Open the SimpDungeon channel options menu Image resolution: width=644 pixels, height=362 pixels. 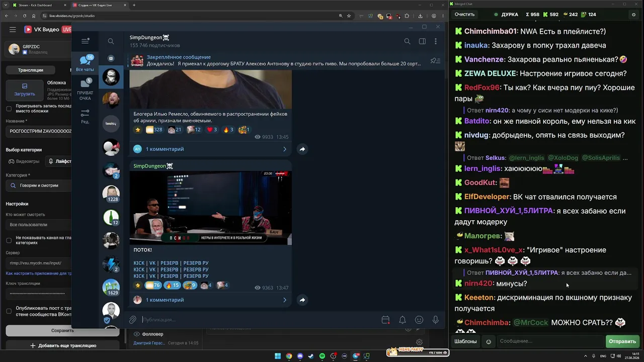(x=436, y=41)
